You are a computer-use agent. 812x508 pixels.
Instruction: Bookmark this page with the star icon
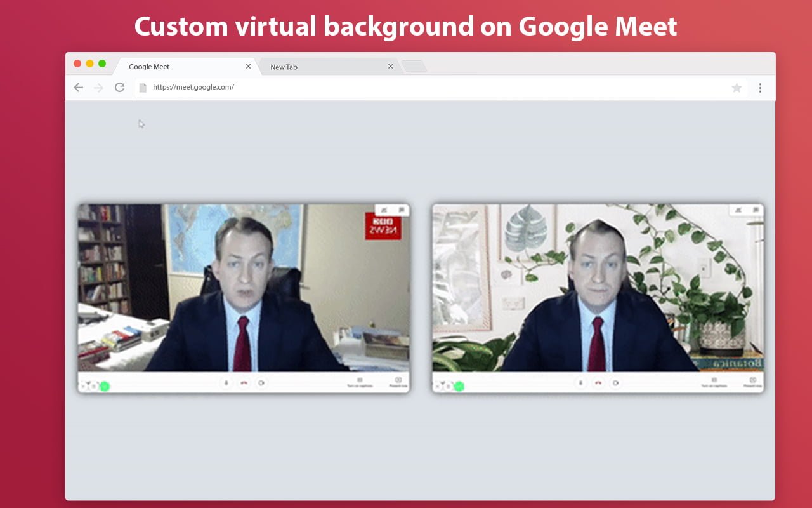click(x=737, y=88)
